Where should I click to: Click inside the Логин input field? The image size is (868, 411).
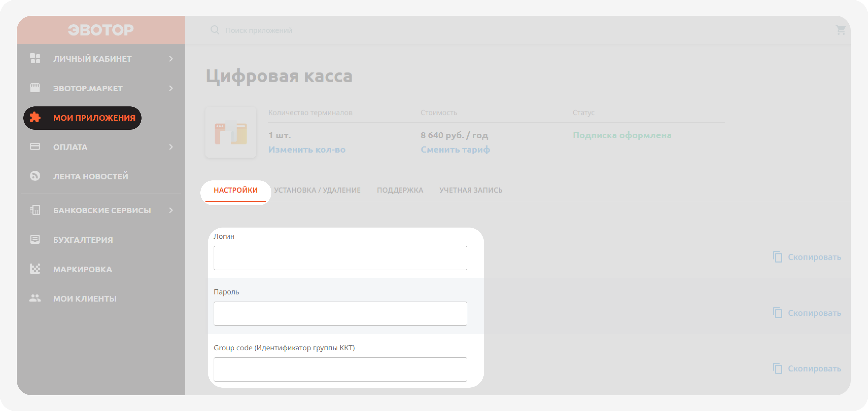coord(340,257)
